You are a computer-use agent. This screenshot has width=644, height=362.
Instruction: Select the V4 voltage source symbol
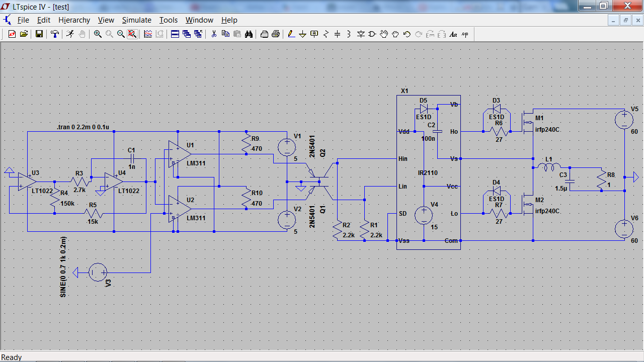click(424, 215)
